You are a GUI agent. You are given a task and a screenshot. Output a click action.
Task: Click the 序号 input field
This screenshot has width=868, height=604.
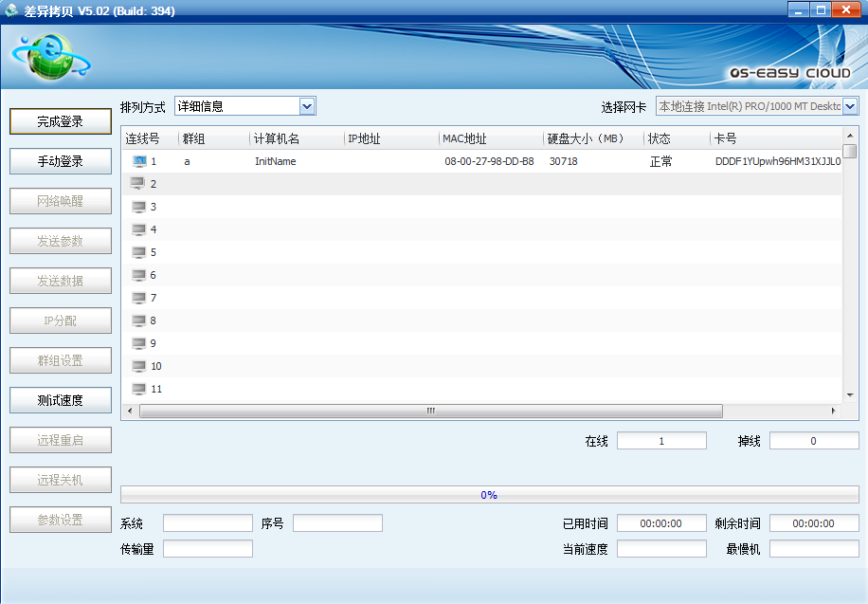(x=337, y=523)
